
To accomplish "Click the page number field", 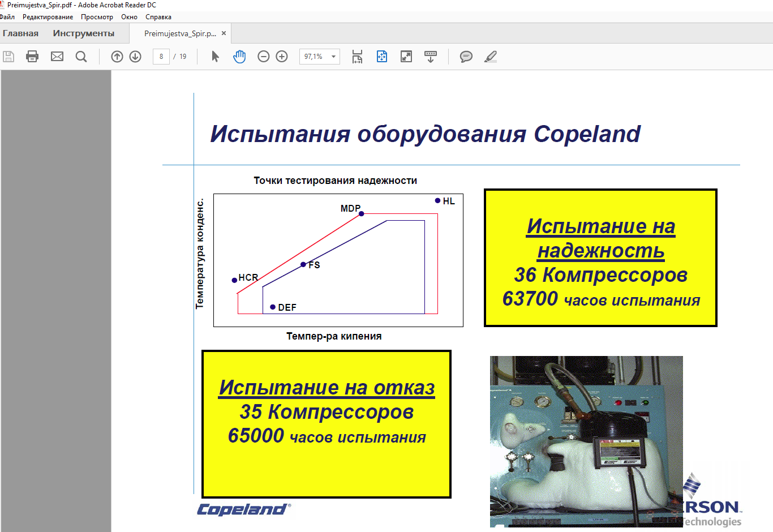I will [x=161, y=57].
